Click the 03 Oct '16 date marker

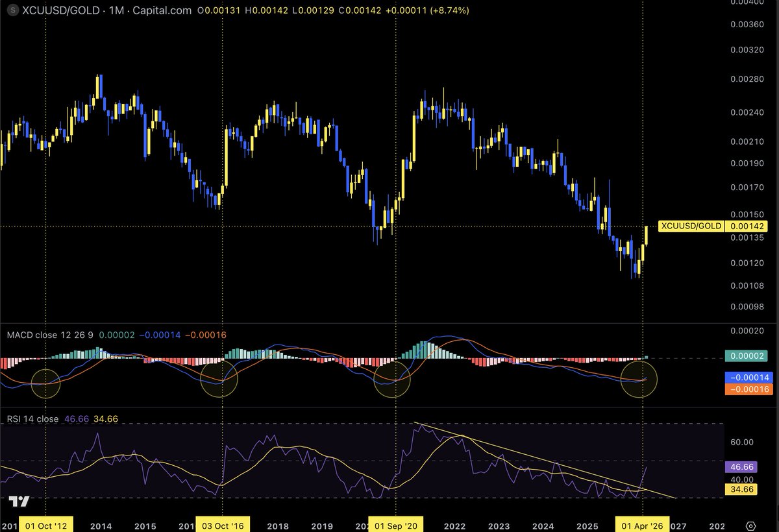click(223, 525)
